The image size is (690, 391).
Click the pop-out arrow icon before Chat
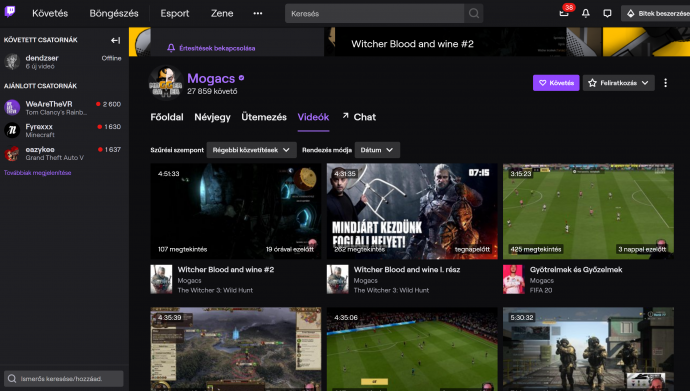[x=345, y=116]
